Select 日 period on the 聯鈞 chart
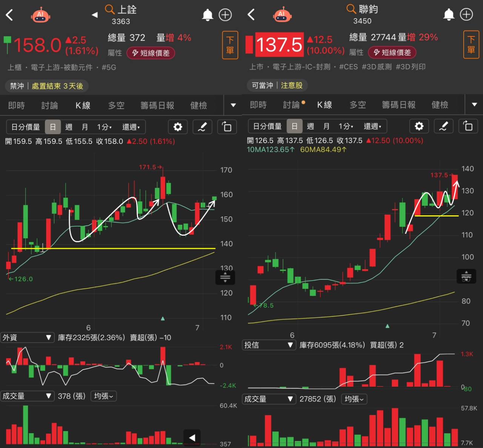 [294, 126]
